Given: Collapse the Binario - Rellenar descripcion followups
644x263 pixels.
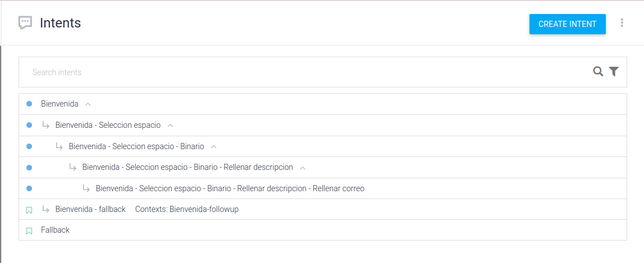Looking at the screenshot, I should 303,168.
